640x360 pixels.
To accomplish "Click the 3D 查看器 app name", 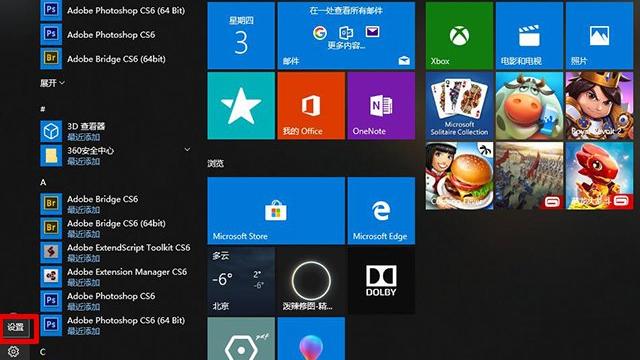I will [x=86, y=126].
